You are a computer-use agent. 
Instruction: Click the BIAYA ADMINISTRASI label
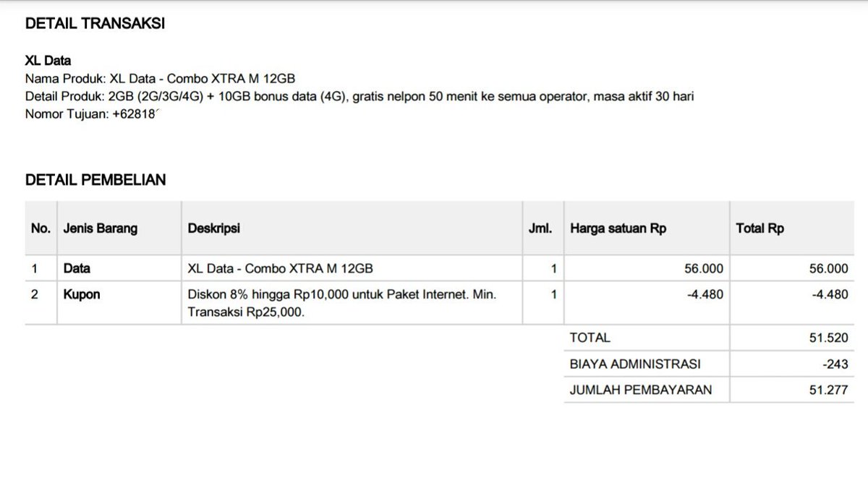[x=635, y=364]
